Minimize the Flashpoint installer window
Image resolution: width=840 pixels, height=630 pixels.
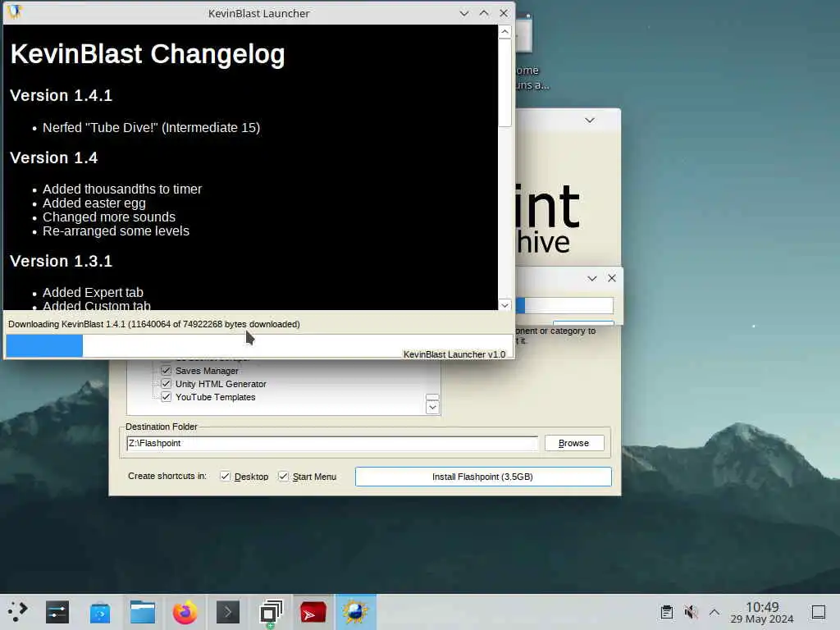(590, 120)
